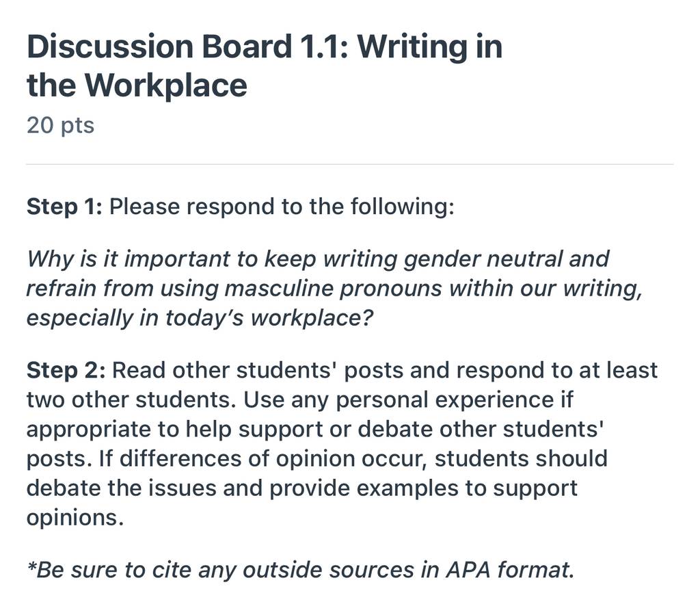Select the '20 pts' points label

[60, 125]
